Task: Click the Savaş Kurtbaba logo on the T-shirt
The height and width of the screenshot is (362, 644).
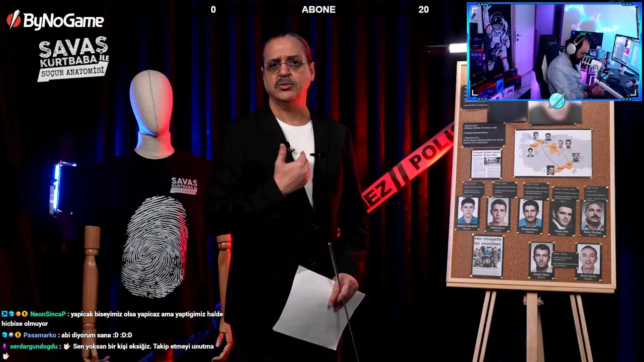Action: click(184, 186)
